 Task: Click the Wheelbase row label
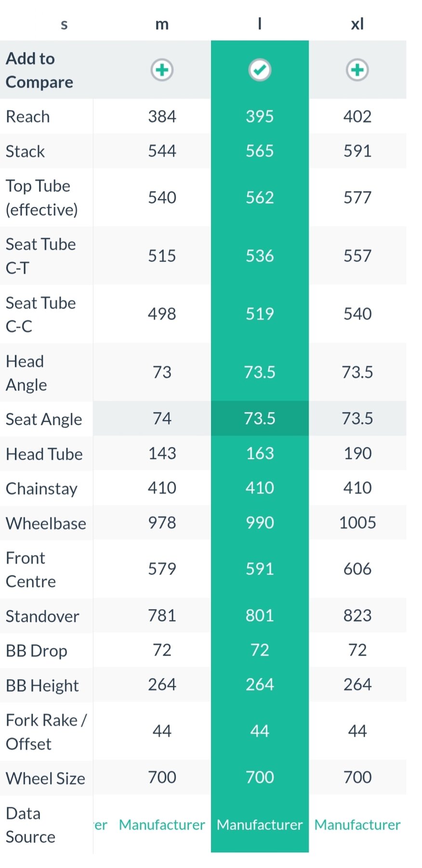(46, 523)
